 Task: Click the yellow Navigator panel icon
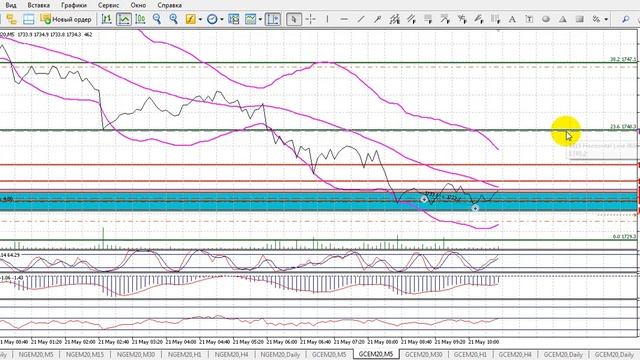tap(11, 19)
